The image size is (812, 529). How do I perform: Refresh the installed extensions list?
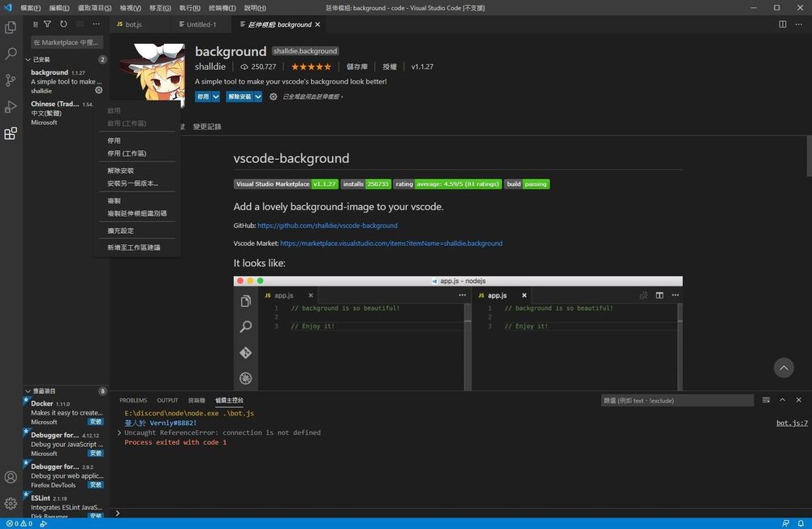tap(63, 24)
